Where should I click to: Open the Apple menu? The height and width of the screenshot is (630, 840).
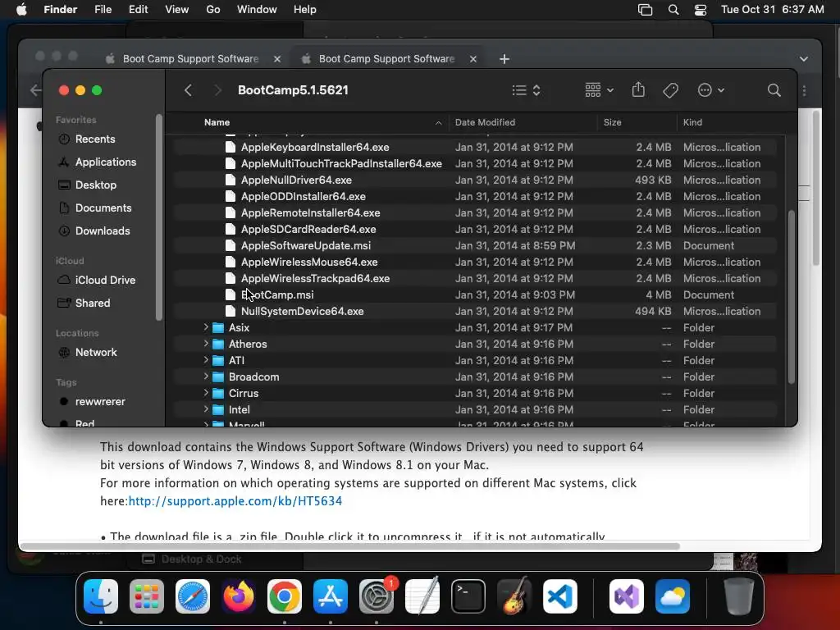coord(21,10)
